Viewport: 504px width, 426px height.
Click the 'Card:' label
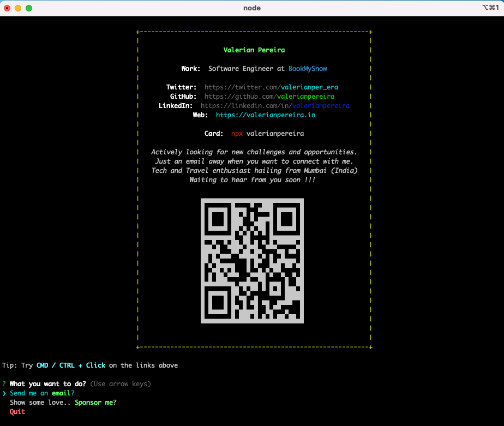coord(214,134)
